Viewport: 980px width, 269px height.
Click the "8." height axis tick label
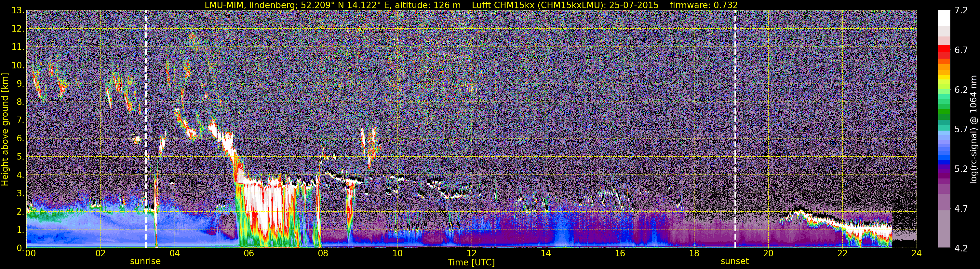point(20,102)
